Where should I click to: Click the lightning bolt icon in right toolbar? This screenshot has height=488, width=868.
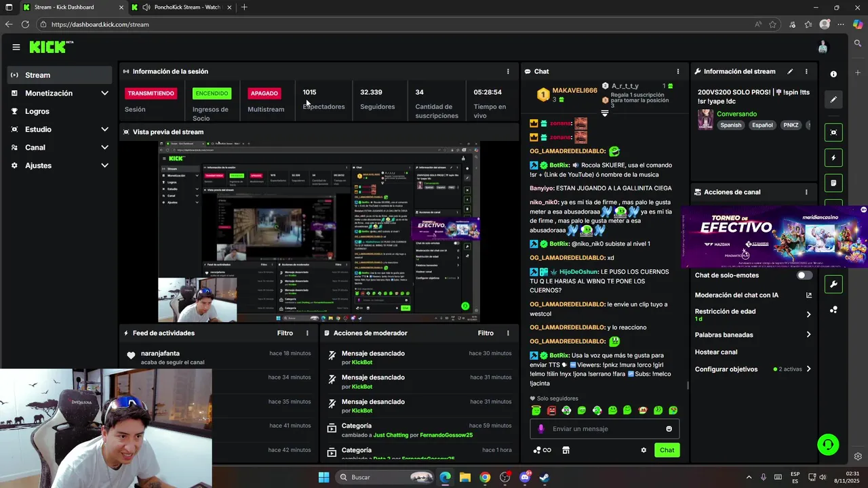pos(833,158)
